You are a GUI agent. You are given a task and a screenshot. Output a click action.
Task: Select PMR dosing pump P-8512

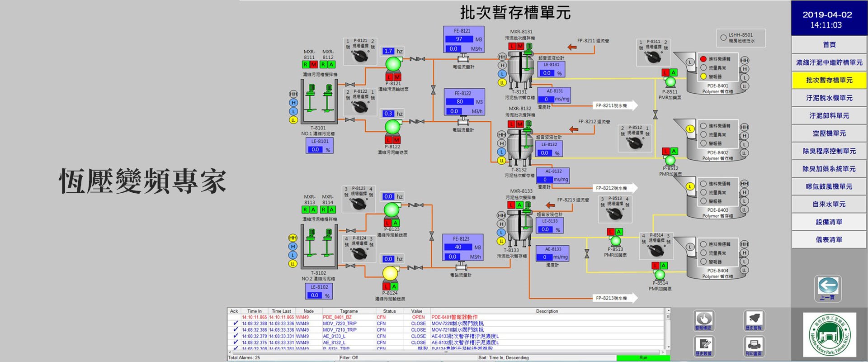[x=670, y=160]
